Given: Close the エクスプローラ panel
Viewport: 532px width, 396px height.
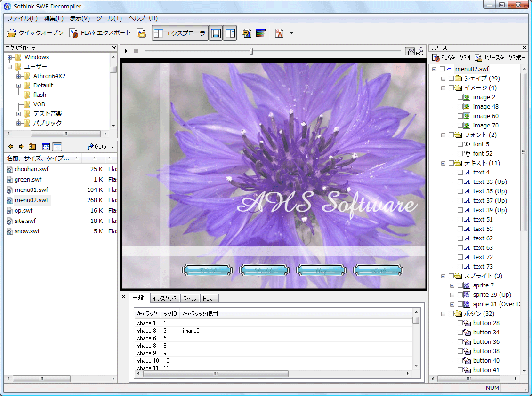Looking at the screenshot, I should point(114,48).
